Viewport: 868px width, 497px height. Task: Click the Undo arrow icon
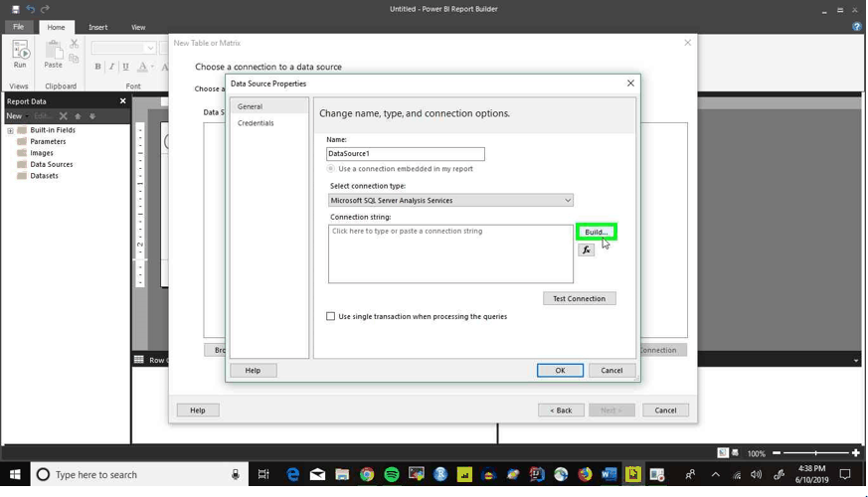31,9
